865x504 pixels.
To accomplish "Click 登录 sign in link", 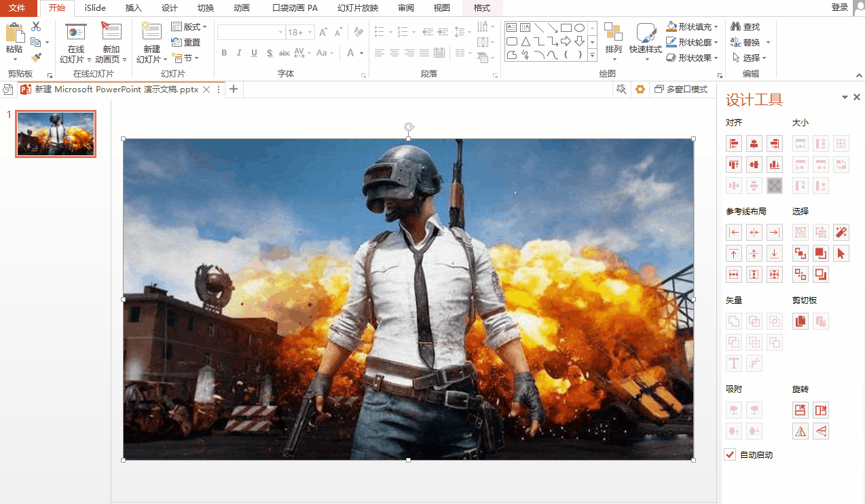I will click(x=840, y=7).
